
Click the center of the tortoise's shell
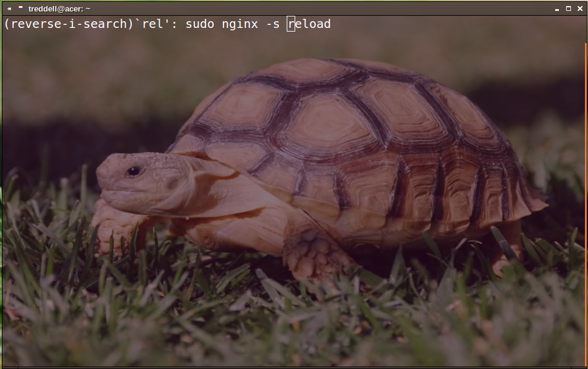[340, 134]
